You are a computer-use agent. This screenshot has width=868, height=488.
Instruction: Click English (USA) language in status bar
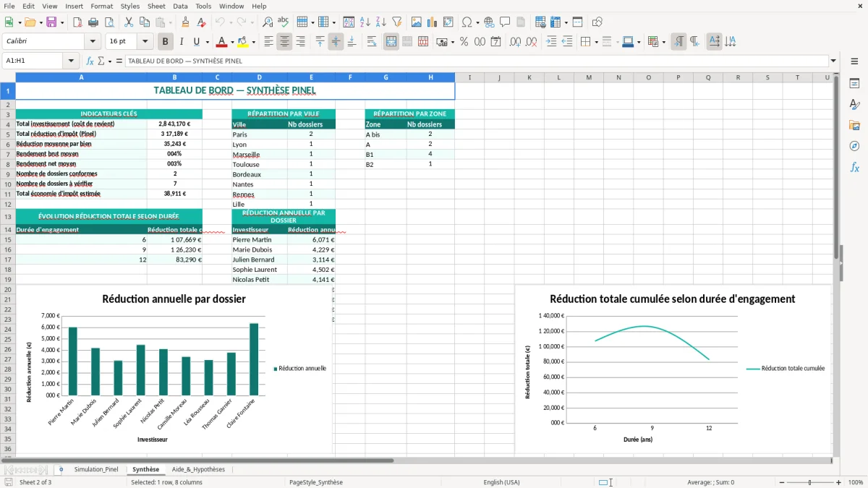point(501,482)
